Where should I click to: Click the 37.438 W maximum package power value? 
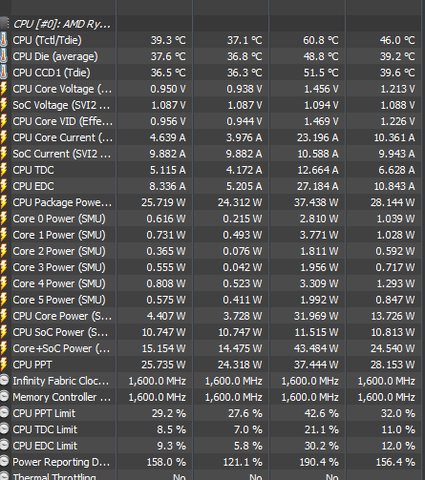[x=316, y=203]
